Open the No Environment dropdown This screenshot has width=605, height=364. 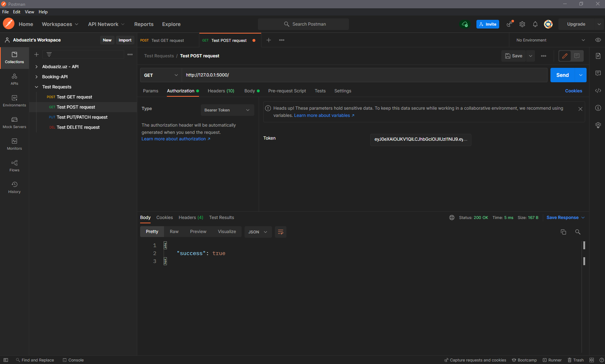550,40
